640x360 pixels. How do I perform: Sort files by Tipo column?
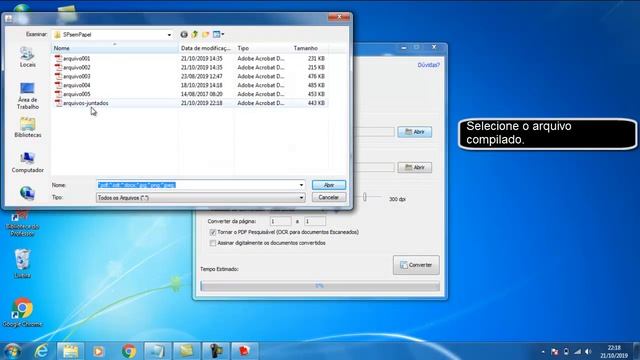[x=263, y=48]
